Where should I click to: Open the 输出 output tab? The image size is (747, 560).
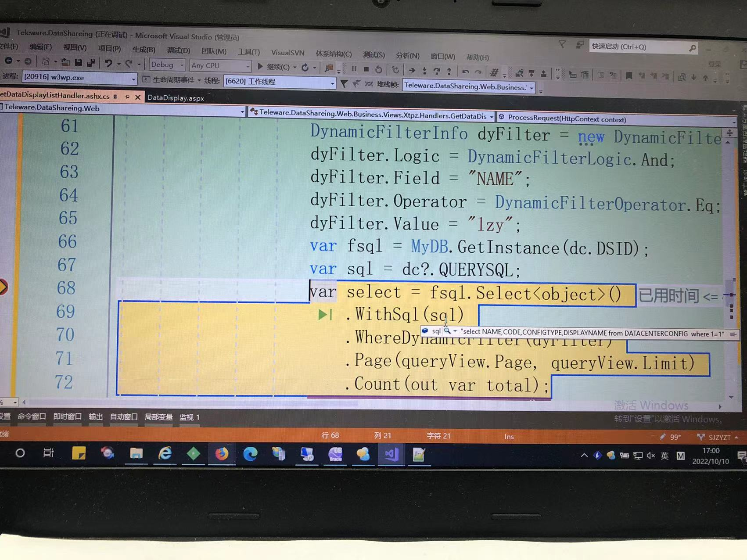[x=96, y=416]
